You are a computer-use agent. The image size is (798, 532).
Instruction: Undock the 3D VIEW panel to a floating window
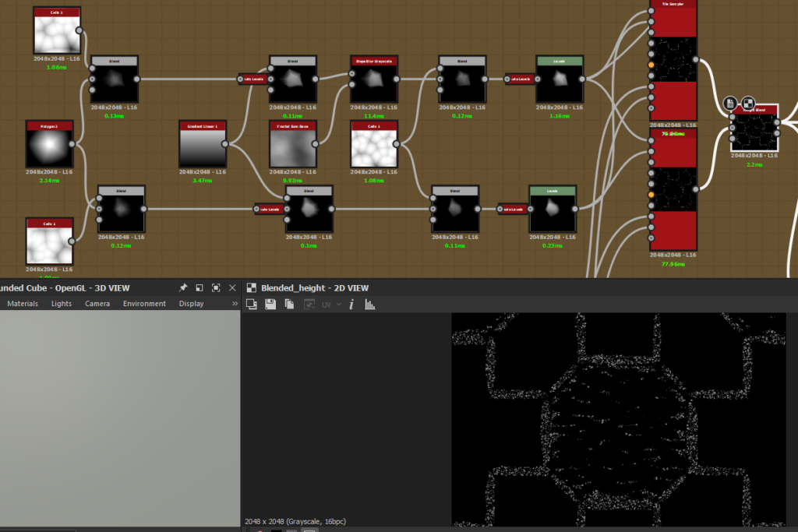199,288
